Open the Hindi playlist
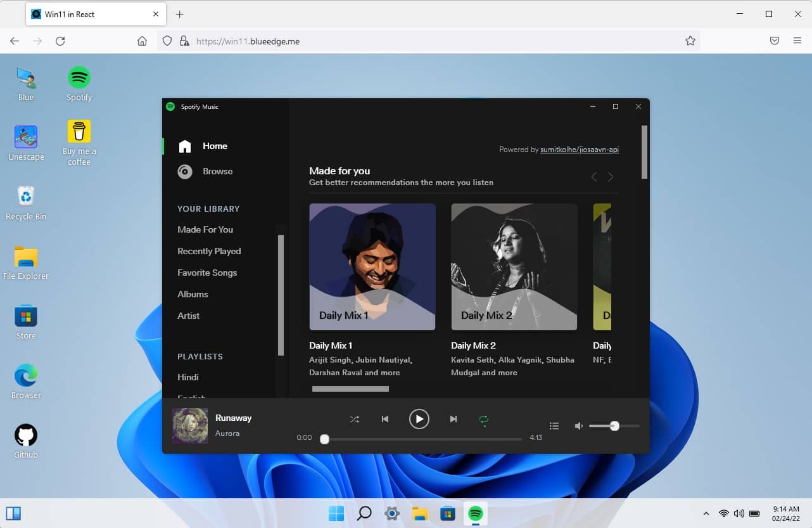This screenshot has width=812, height=528. point(188,377)
